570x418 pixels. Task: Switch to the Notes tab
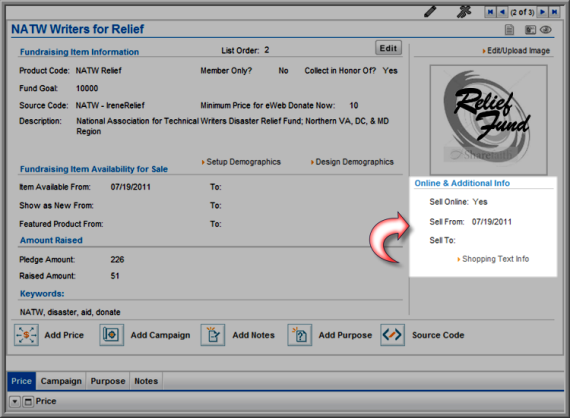pos(146,381)
